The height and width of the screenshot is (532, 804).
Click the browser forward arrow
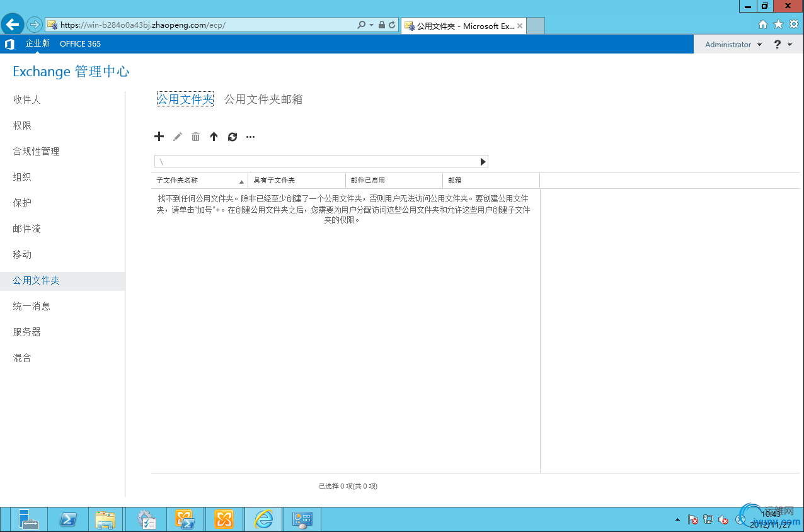[x=35, y=25]
